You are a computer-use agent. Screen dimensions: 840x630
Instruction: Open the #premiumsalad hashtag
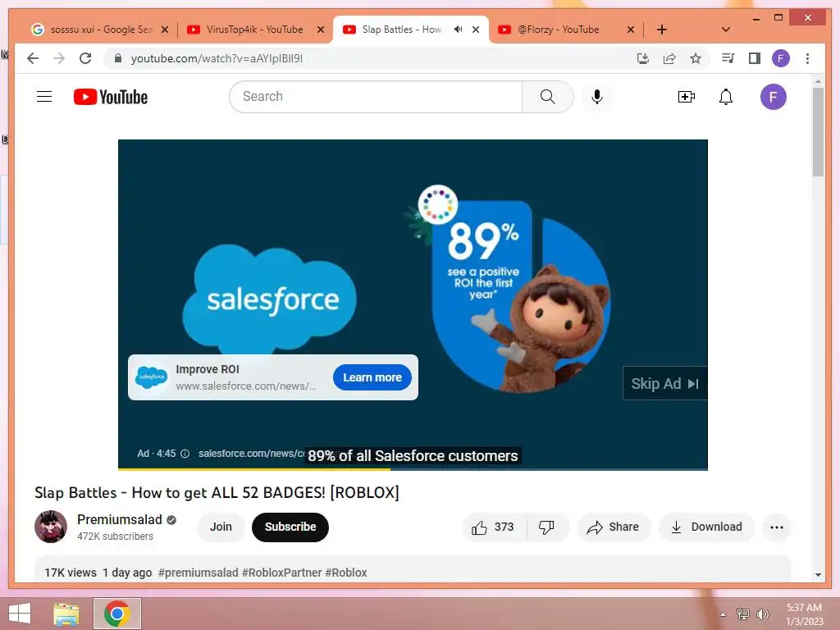198,573
